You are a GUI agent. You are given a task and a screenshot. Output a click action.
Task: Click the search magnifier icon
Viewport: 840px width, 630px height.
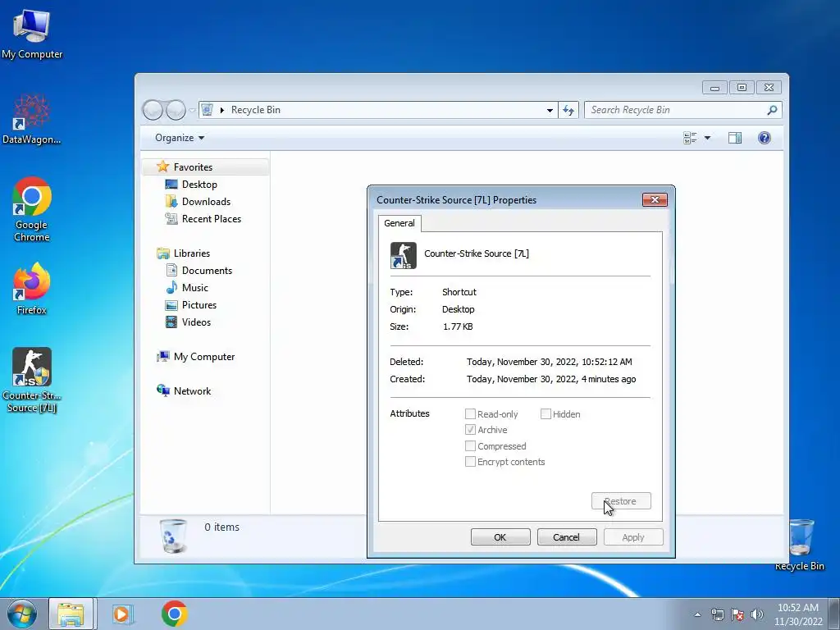point(772,110)
